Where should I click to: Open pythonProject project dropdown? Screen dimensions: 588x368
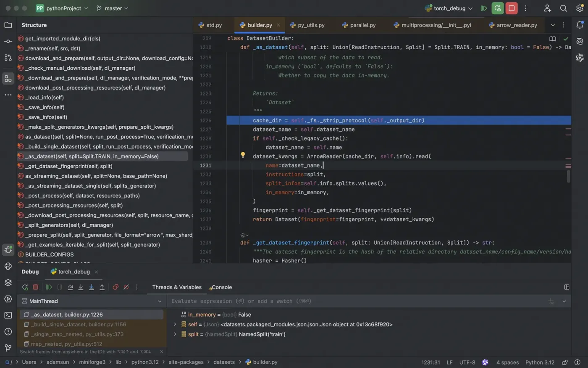(62, 8)
